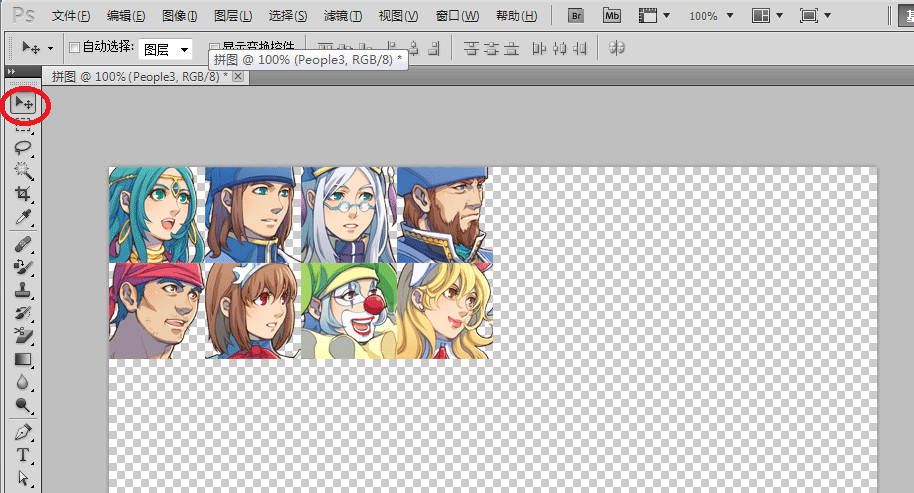Activate the Crop tool
Viewport: 914px width, 493px height.
[23, 194]
